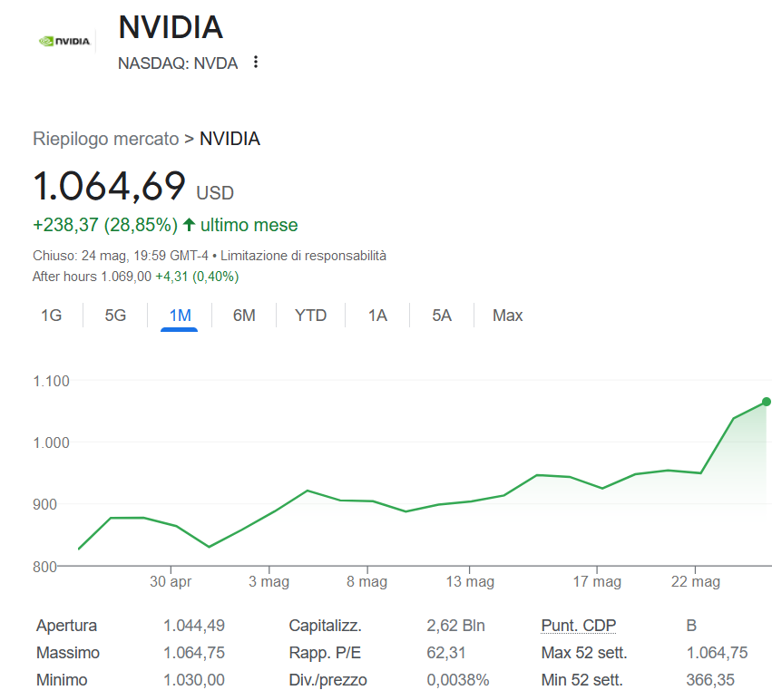Click the 1.064,69 USD price value

point(109,186)
